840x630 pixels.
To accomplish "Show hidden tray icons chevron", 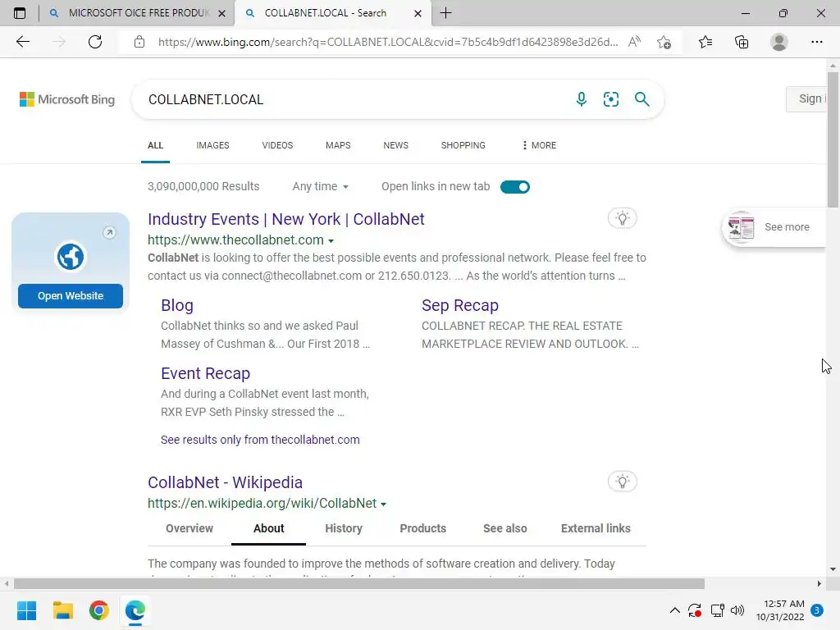I will 675,610.
